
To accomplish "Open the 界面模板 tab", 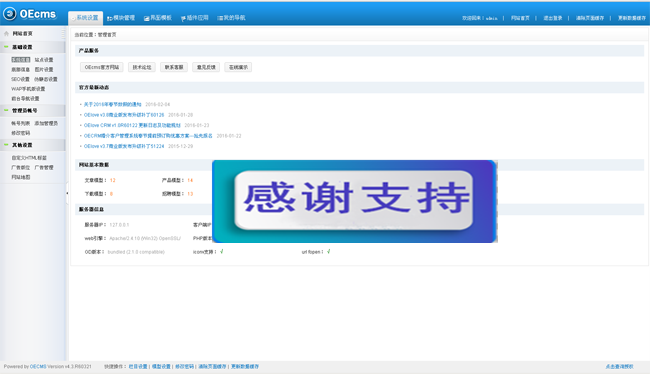I will 158,18.
